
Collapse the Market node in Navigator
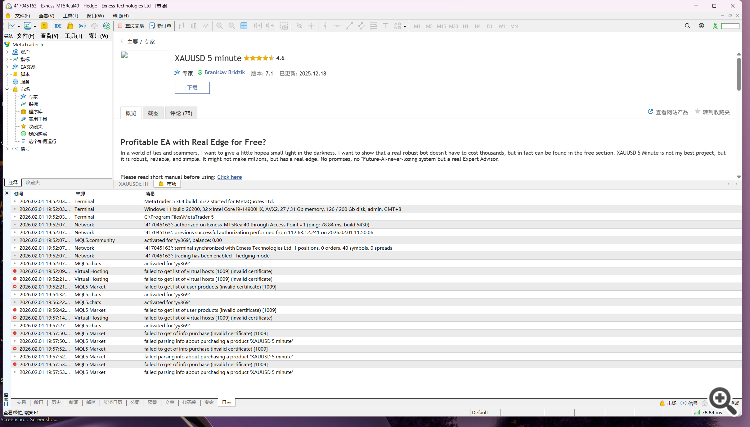7,89
